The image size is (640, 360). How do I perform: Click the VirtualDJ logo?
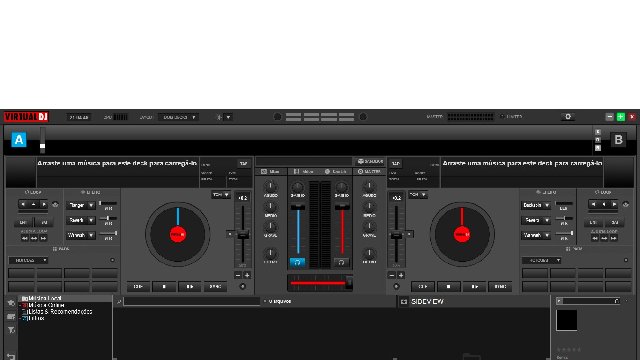click(x=26, y=117)
